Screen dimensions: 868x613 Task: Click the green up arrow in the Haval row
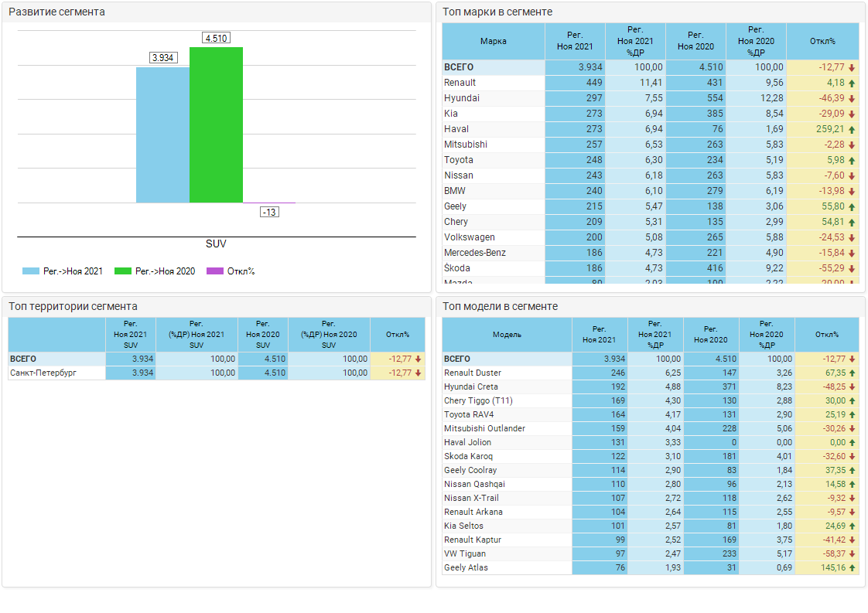coord(852,129)
